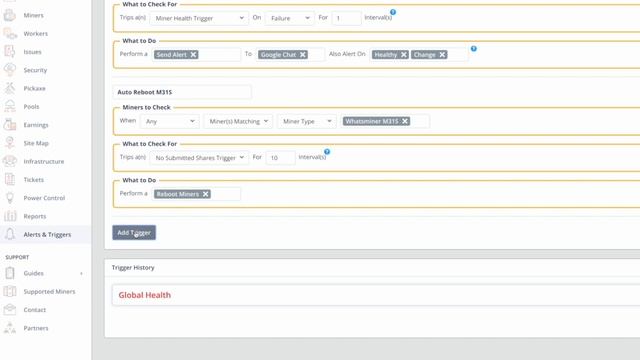Click the Auto Reboot M31S name field
This screenshot has width=640, height=360.
pyautogui.click(x=182, y=92)
